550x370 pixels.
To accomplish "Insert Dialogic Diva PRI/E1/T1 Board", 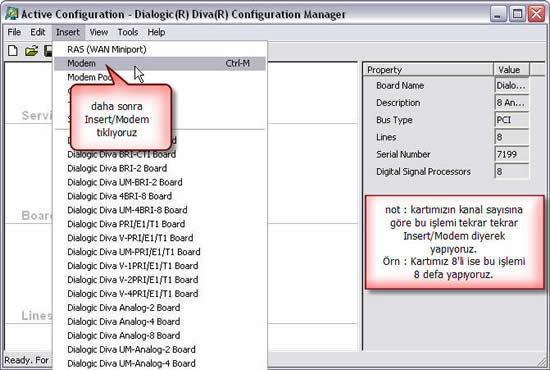I will [x=160, y=224].
